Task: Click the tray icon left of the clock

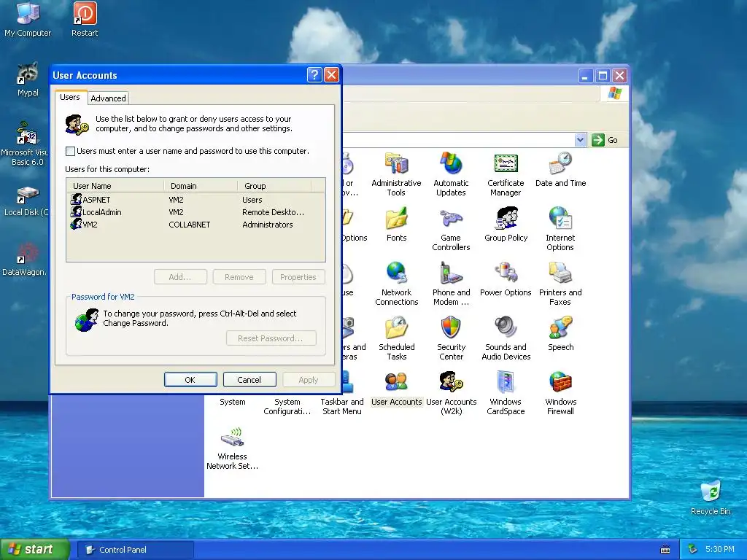Action: pos(692,550)
